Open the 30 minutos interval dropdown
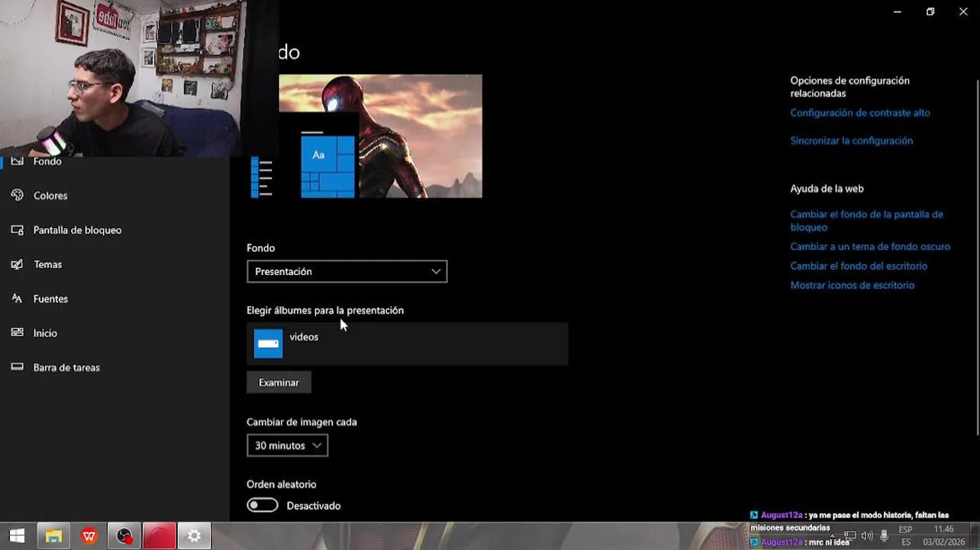The image size is (980, 550). point(287,445)
